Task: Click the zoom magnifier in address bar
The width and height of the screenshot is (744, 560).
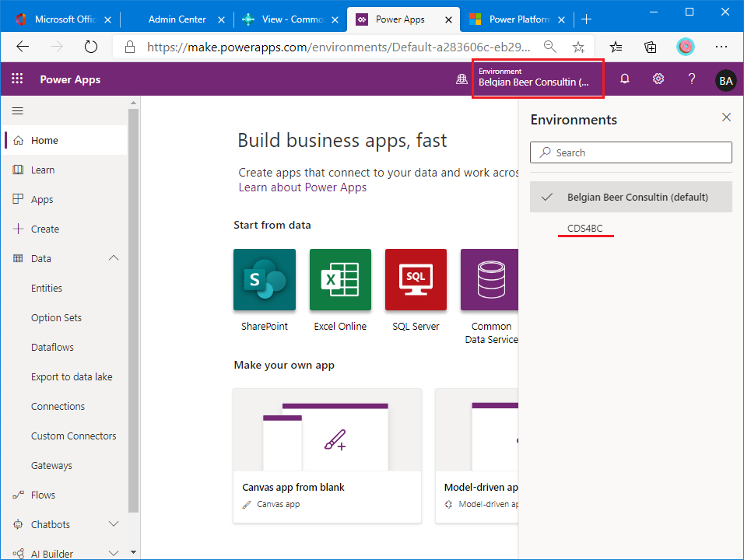Action: click(x=549, y=47)
